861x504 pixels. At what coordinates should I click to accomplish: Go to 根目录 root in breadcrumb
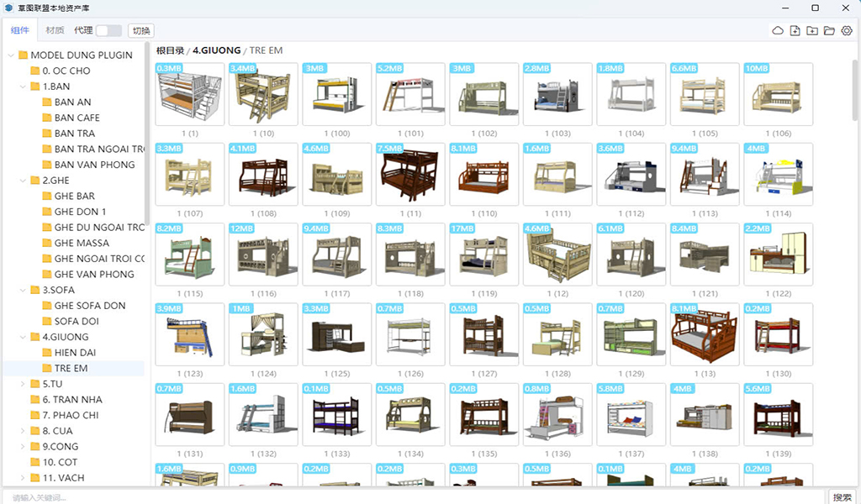coord(170,50)
